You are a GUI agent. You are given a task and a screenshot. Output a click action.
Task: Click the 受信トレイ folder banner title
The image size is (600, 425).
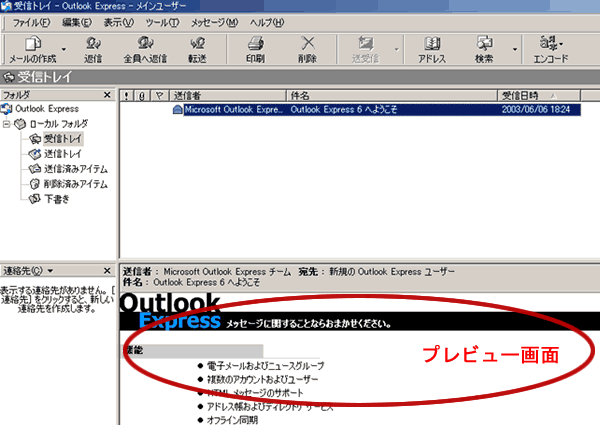(x=44, y=77)
